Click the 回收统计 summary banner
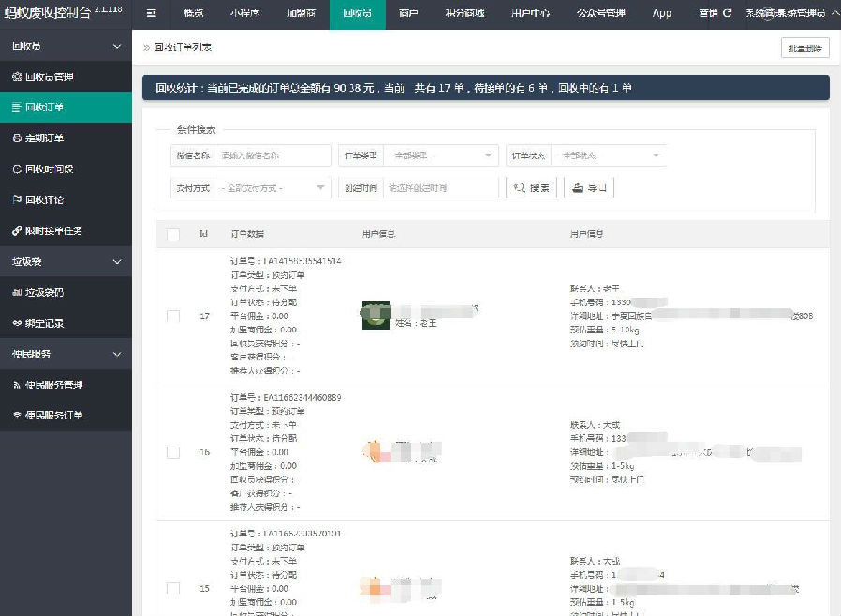The image size is (841, 616). pyautogui.click(x=485, y=88)
